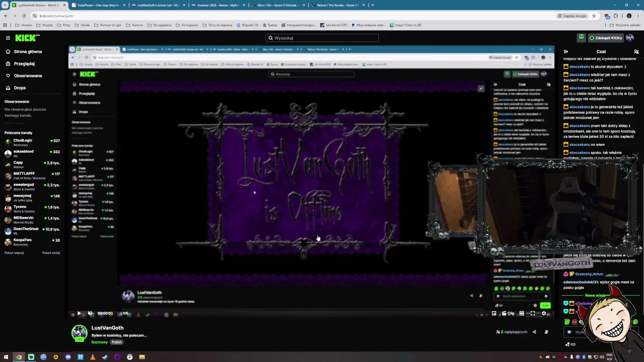Open recommended channel MATTLAFFF

click(32, 175)
